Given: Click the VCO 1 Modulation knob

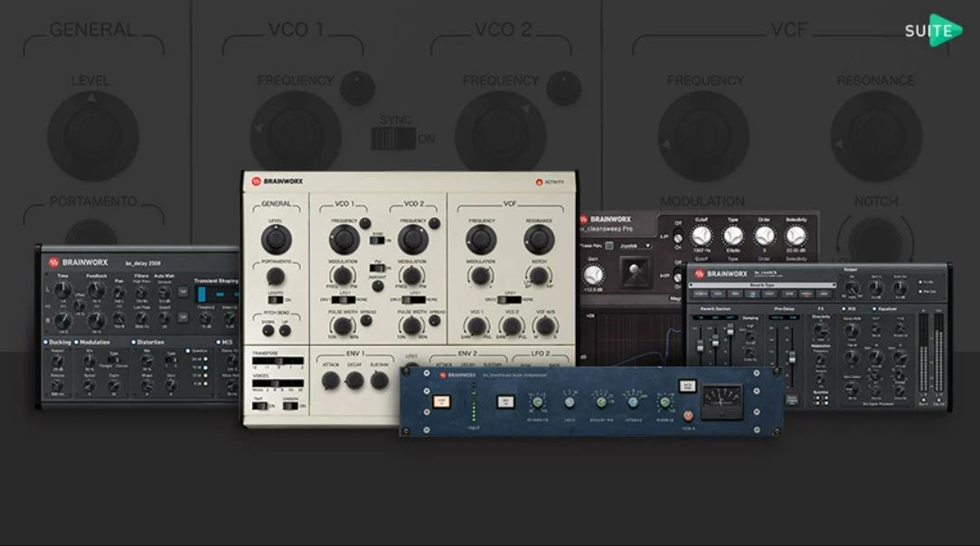Looking at the screenshot, I should [343, 276].
